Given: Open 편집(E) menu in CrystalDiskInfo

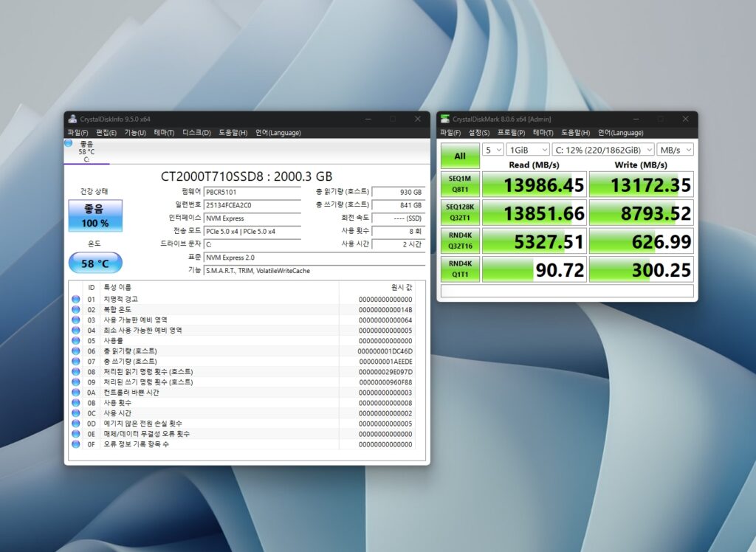Looking at the screenshot, I should tap(106, 133).
